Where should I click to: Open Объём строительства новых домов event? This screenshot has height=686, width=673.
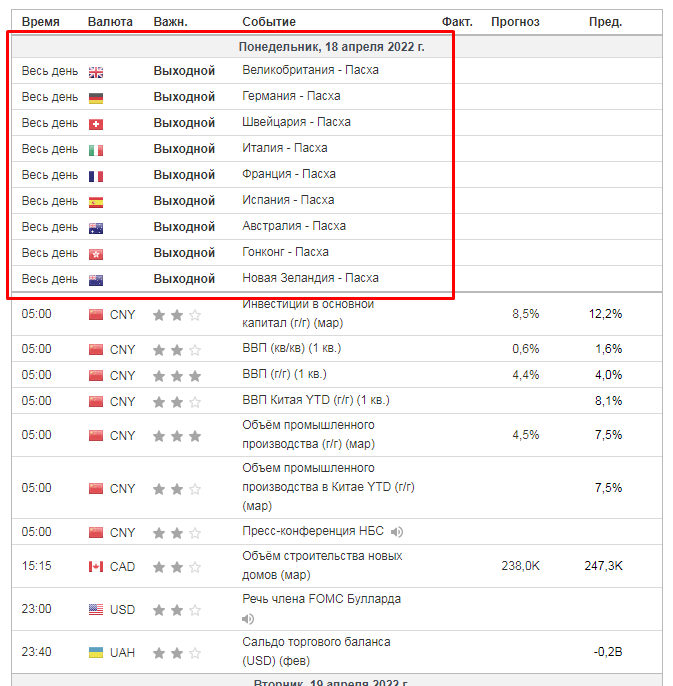pos(322,565)
